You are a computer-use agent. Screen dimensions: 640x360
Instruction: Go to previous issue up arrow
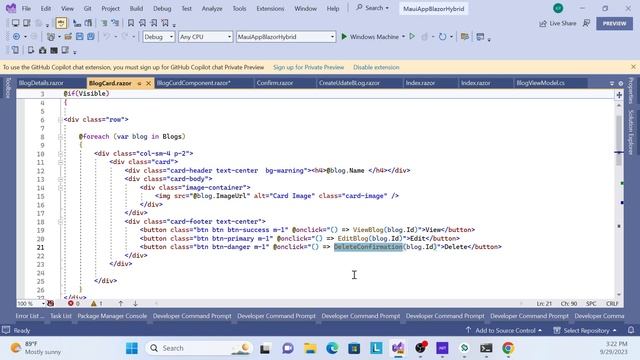coord(121,303)
